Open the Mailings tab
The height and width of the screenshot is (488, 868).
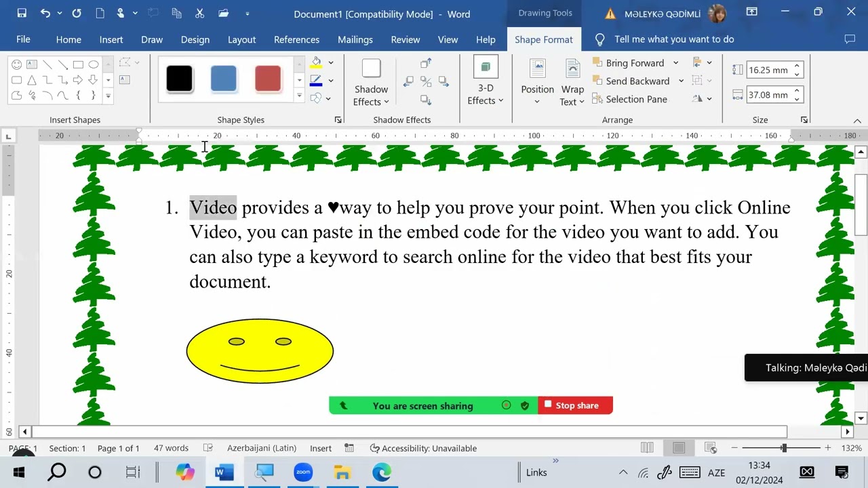[355, 39]
